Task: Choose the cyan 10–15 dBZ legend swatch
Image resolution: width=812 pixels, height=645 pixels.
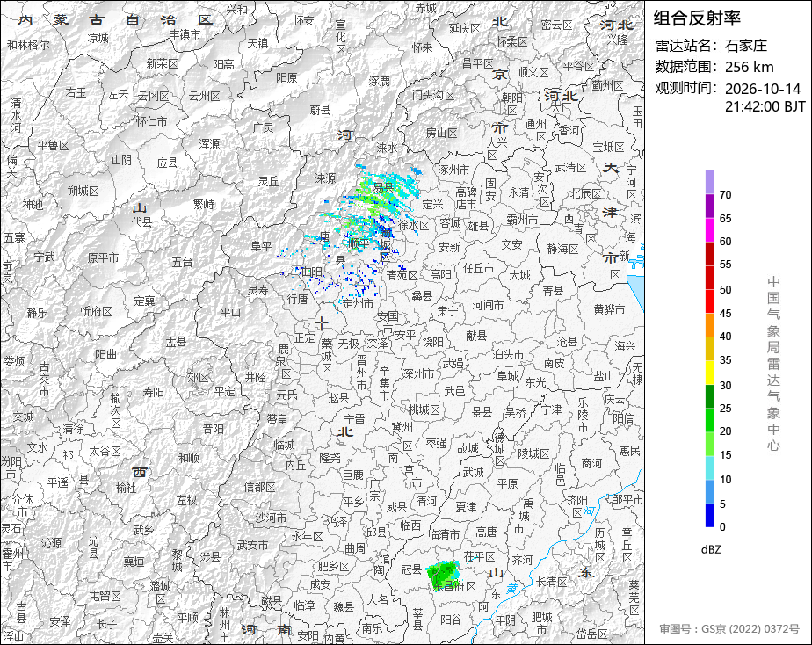Action: click(x=709, y=468)
